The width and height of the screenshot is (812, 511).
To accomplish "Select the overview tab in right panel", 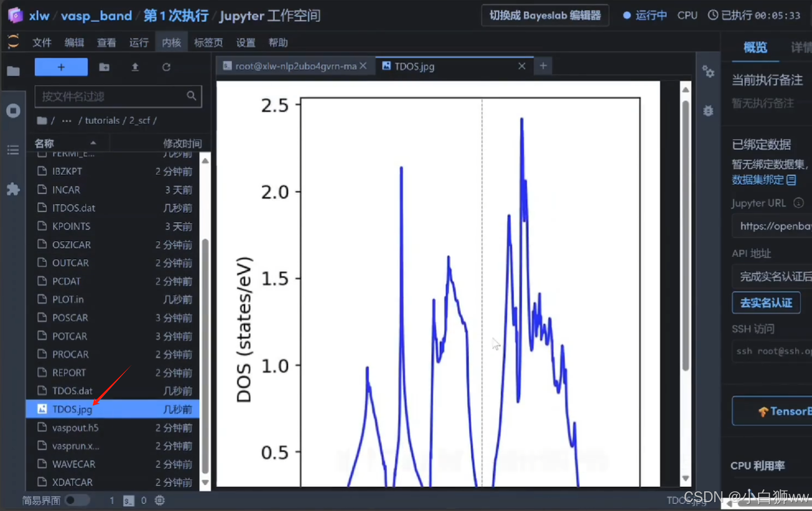I will 755,48.
